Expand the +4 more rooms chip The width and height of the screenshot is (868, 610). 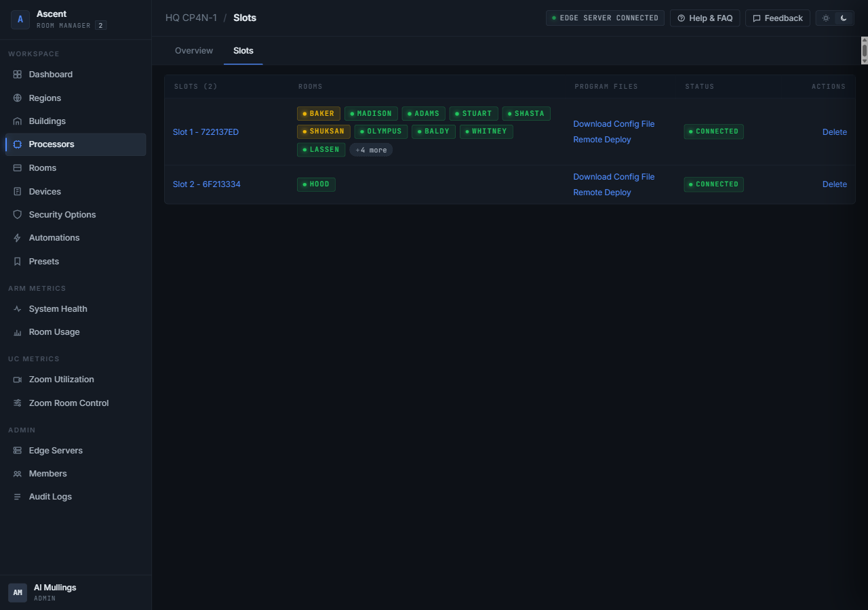(371, 150)
